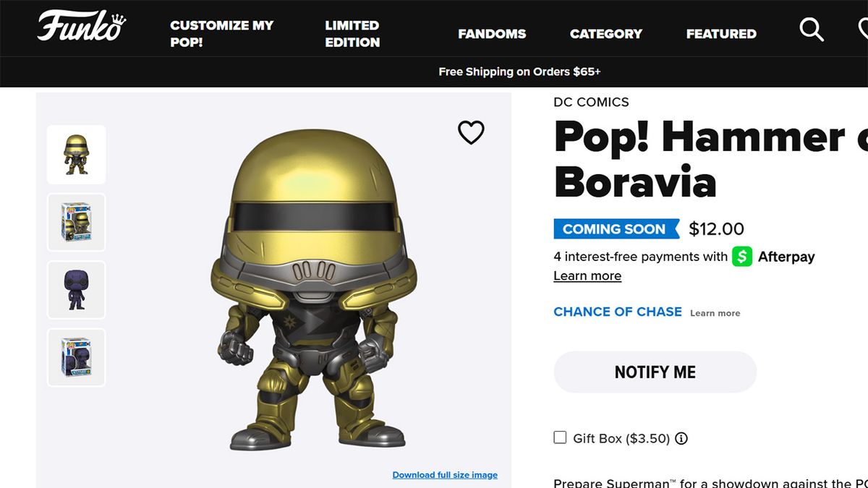The image size is (868, 488).
Task: Select the gold figure boxed thumbnail
Action: point(77,222)
